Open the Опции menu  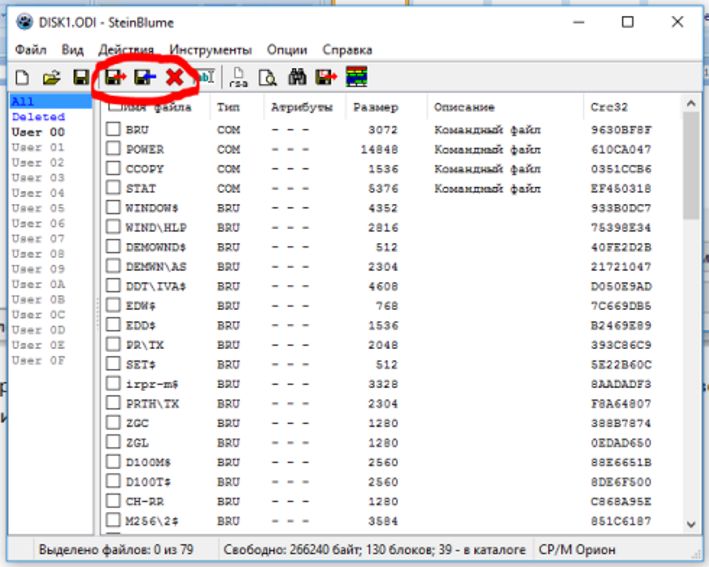click(287, 50)
